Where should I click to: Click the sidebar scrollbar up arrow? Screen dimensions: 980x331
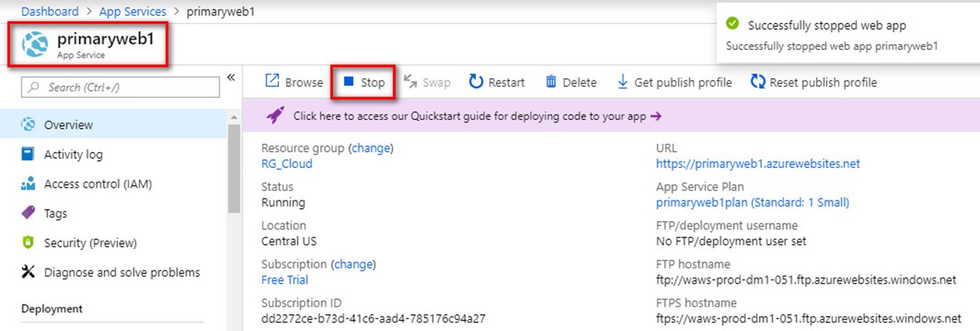233,116
